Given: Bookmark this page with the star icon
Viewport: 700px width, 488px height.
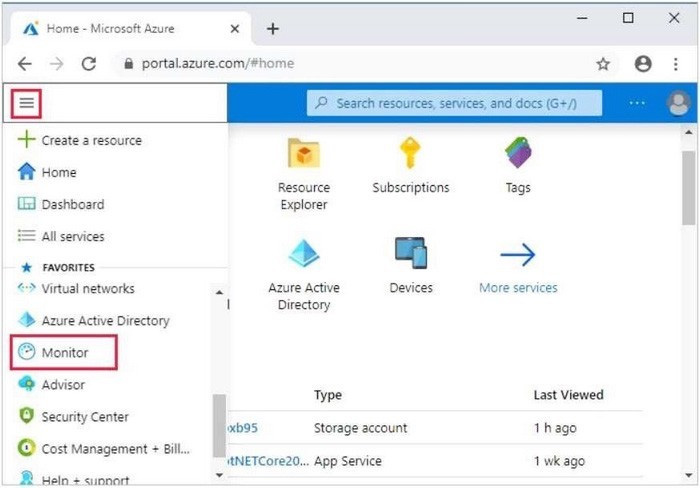Looking at the screenshot, I should (603, 64).
